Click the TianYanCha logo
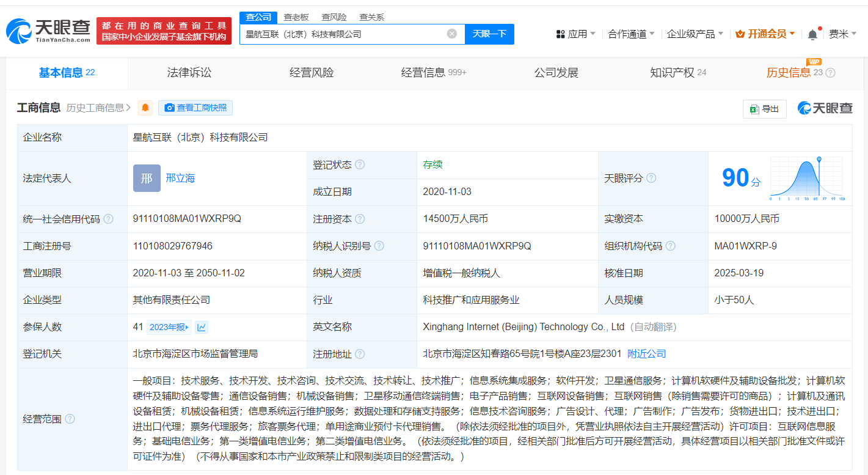Viewport: 868px width, 475px height. (48, 31)
